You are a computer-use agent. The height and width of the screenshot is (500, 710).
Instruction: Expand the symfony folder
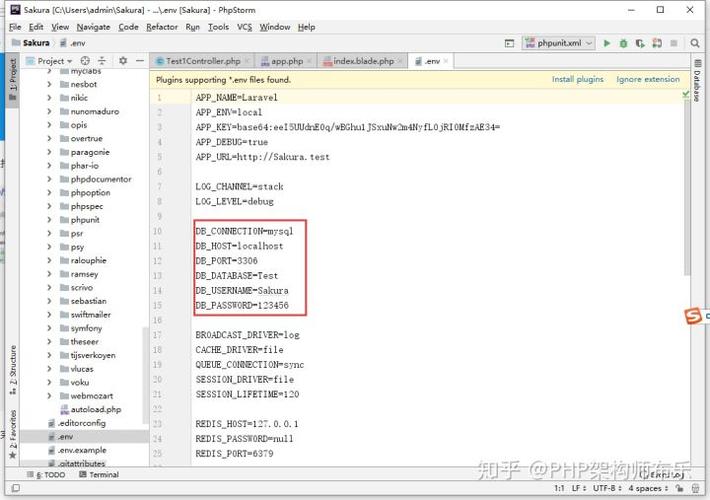point(49,328)
